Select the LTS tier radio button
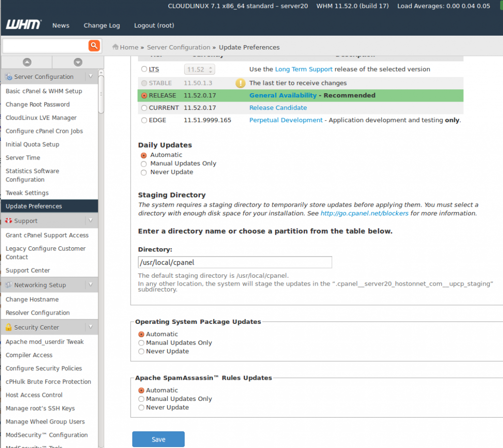Screen dimensions: 503x448 pos(144,69)
